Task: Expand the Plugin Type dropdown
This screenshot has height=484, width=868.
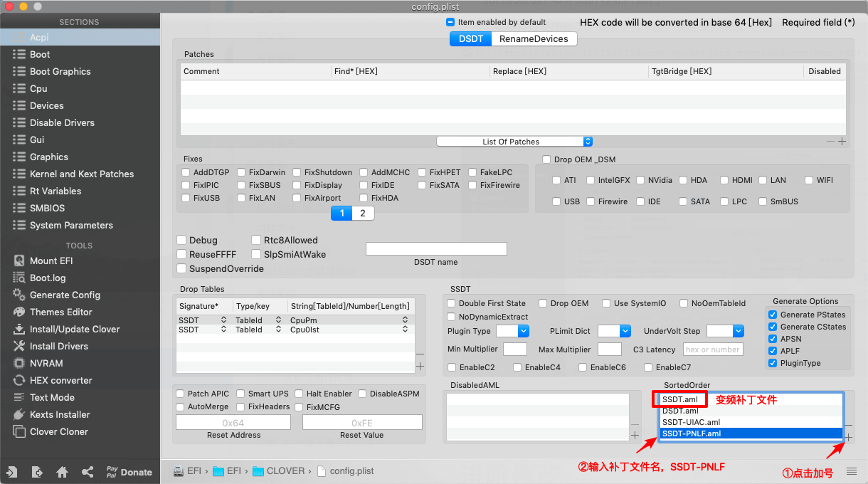Action: pyautogui.click(x=512, y=331)
